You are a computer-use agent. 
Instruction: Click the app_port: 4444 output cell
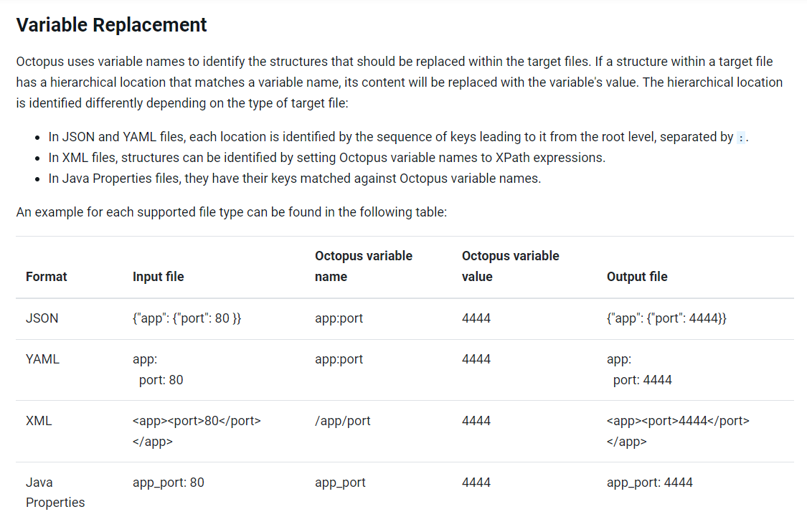coord(650,483)
